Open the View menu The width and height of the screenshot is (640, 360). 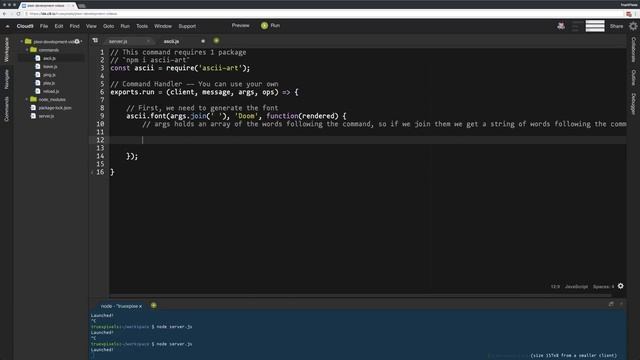click(91, 26)
